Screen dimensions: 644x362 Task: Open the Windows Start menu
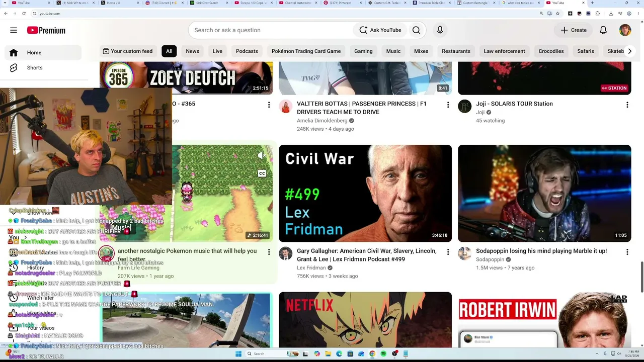pos(238,353)
